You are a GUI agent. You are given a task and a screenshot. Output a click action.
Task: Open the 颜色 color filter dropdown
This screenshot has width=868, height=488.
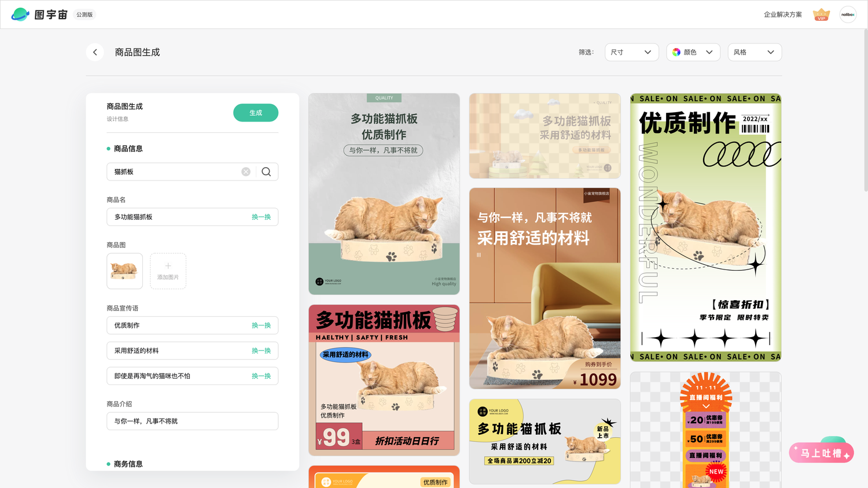pyautogui.click(x=693, y=52)
